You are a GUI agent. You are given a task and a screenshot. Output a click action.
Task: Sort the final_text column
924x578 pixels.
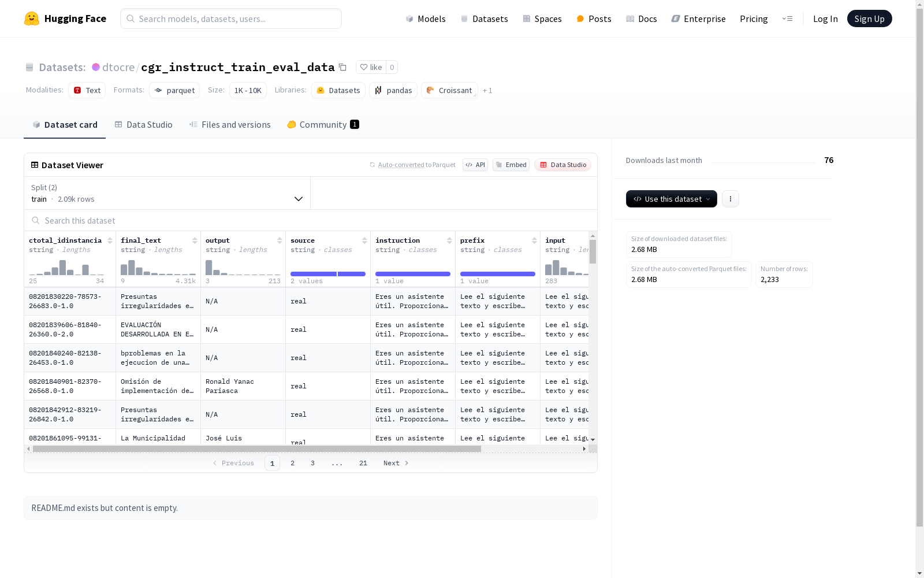(195, 240)
